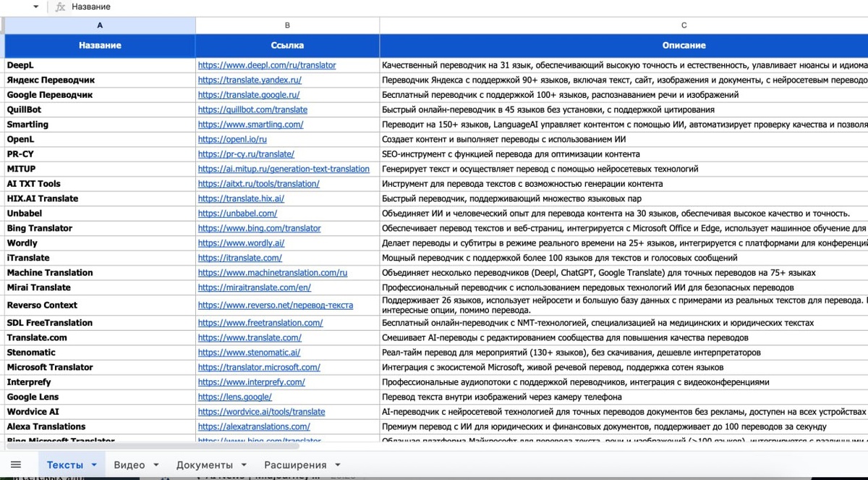The height and width of the screenshot is (480, 868).
Task: Open the ai.mitup.ru generation-text-translation link
Action: [284, 169]
